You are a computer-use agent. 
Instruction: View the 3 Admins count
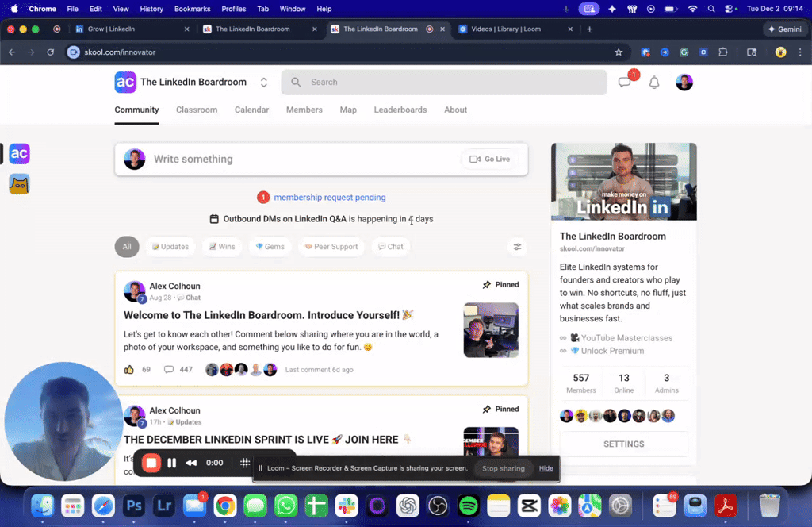tap(666, 383)
